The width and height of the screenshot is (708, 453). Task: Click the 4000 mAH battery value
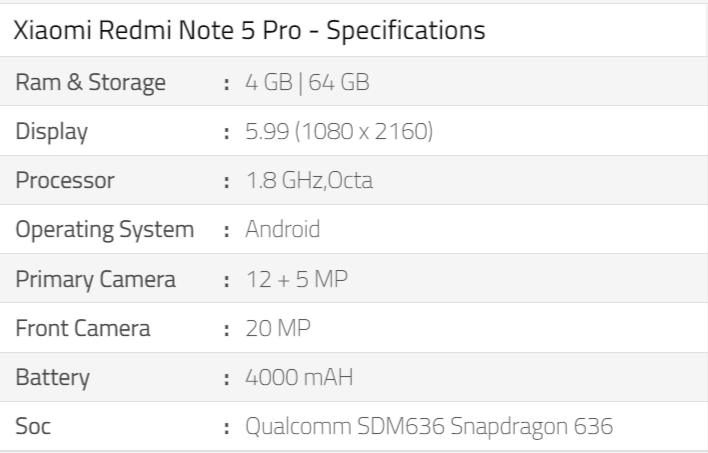[x=299, y=377]
